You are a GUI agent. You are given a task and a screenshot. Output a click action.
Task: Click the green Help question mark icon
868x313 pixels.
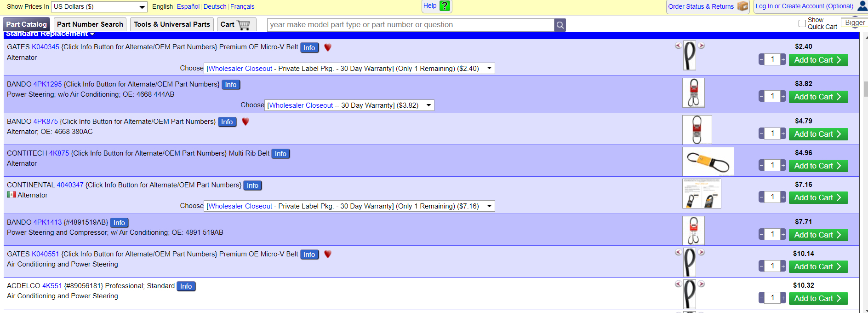pos(445,6)
